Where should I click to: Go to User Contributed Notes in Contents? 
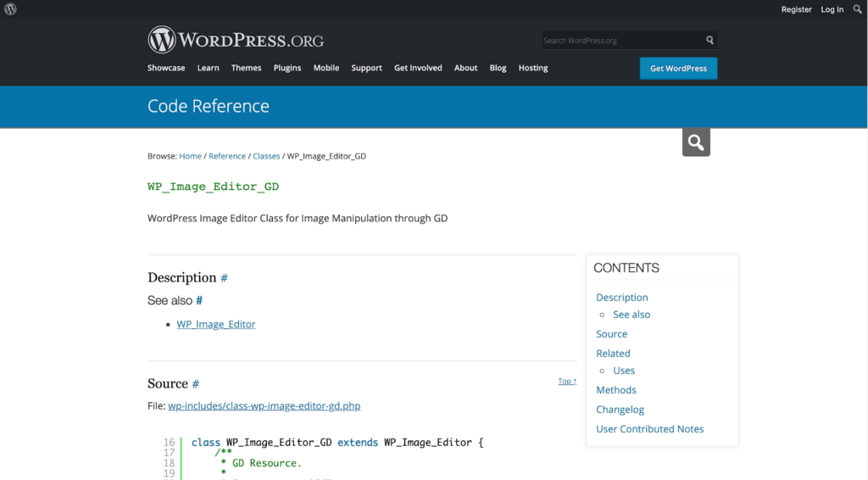click(650, 429)
